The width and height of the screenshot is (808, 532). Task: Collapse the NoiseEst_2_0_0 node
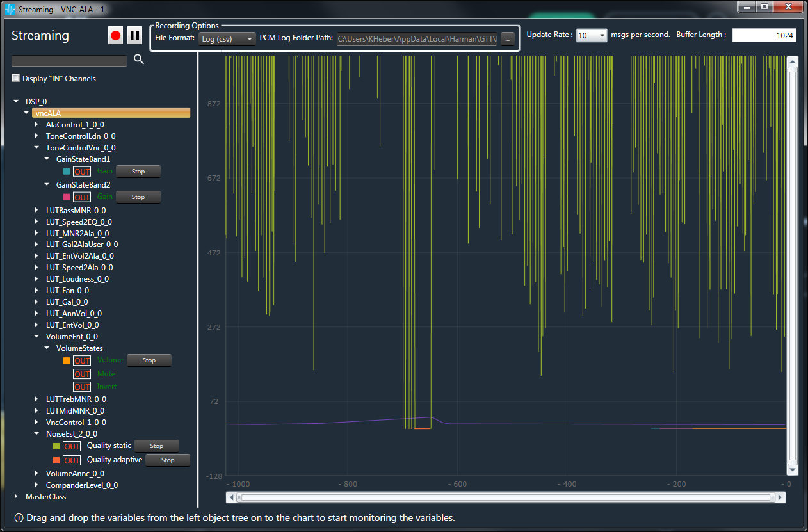point(36,433)
